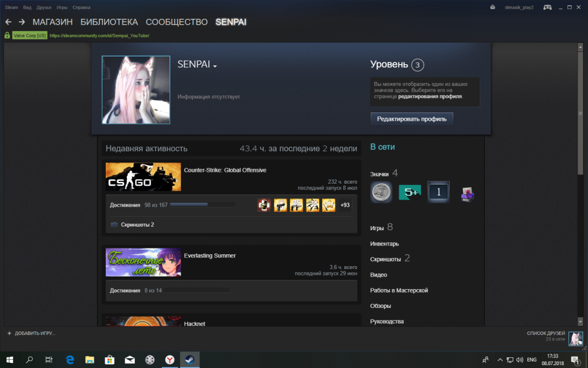Click the page's vertical scrollbar thumb
Screen dimensions: 588x368
click(580, 114)
